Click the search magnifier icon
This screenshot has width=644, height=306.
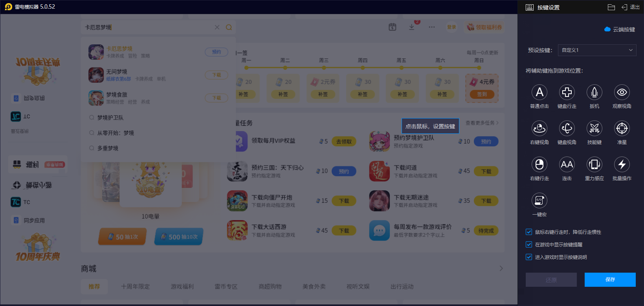click(x=229, y=27)
